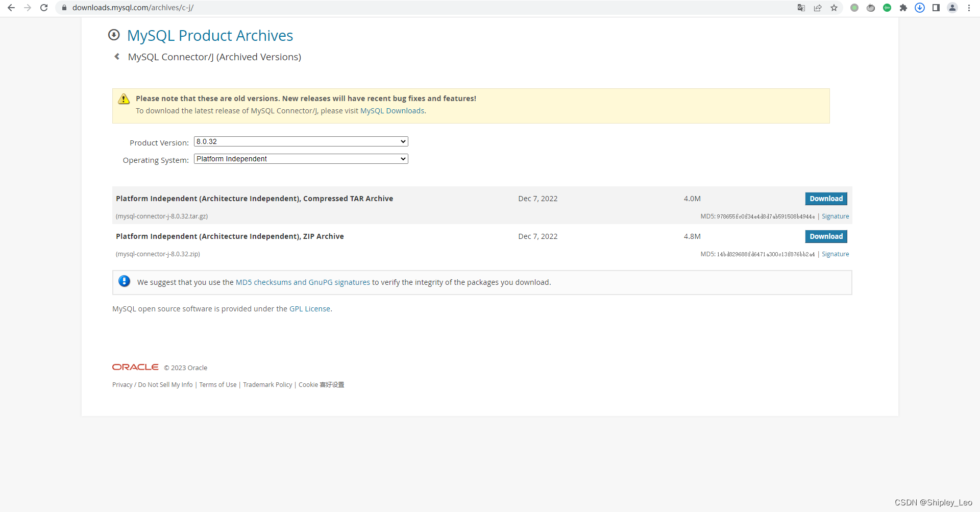The width and height of the screenshot is (980, 512).
Task: Click the 4.8M file size
Action: point(692,236)
